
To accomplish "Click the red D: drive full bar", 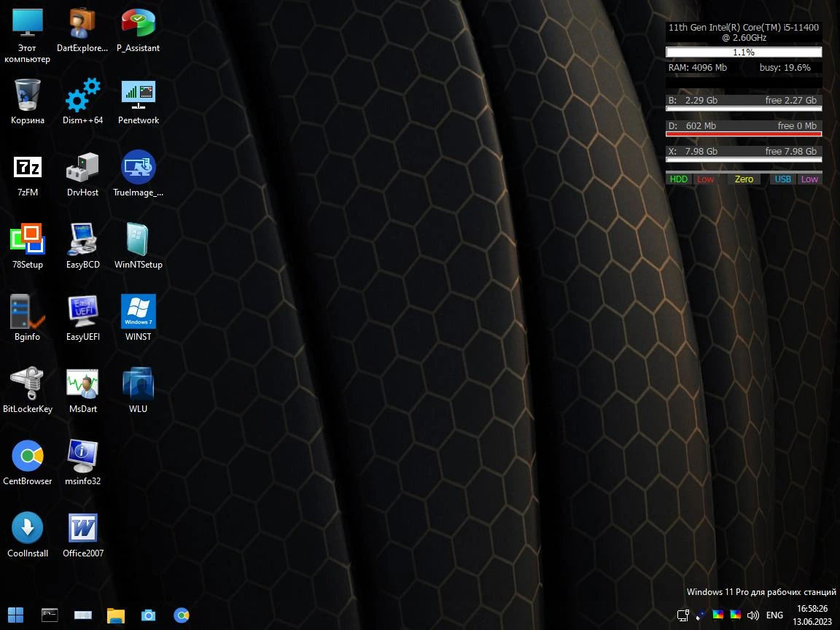I will (x=744, y=134).
